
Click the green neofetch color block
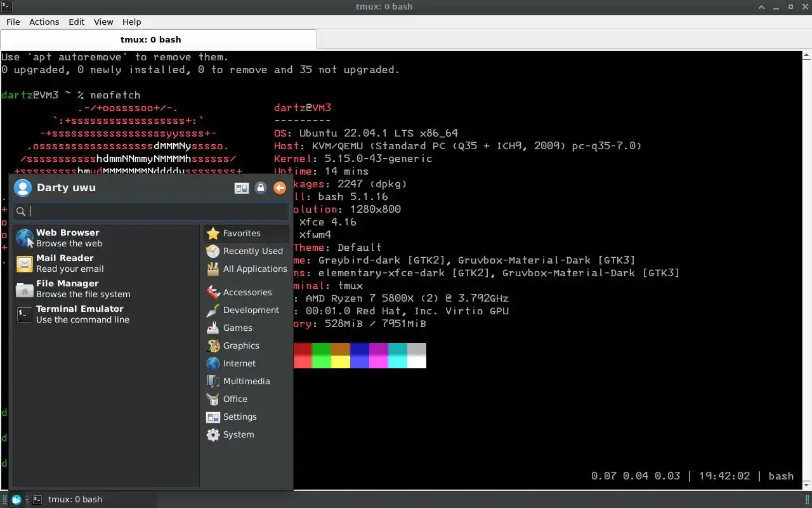pos(322,356)
